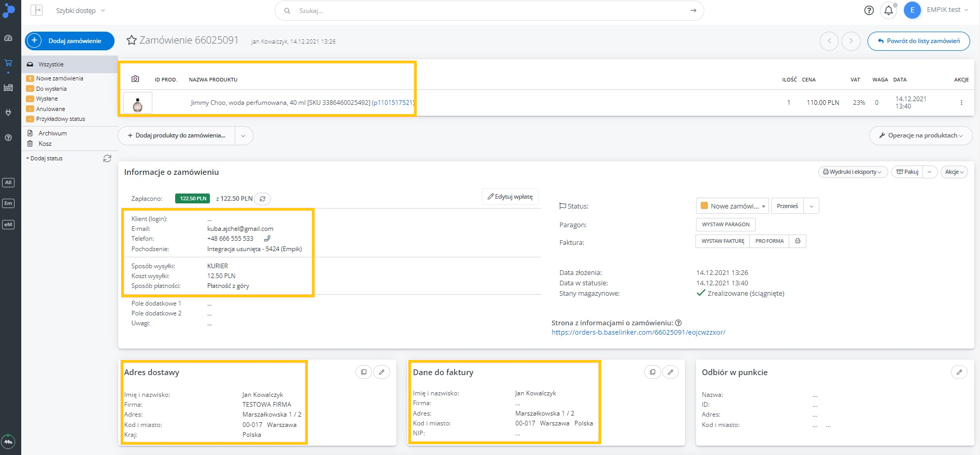This screenshot has width=980, height=455.
Task: Expand Wydruki i eksporty menu
Action: point(853,172)
